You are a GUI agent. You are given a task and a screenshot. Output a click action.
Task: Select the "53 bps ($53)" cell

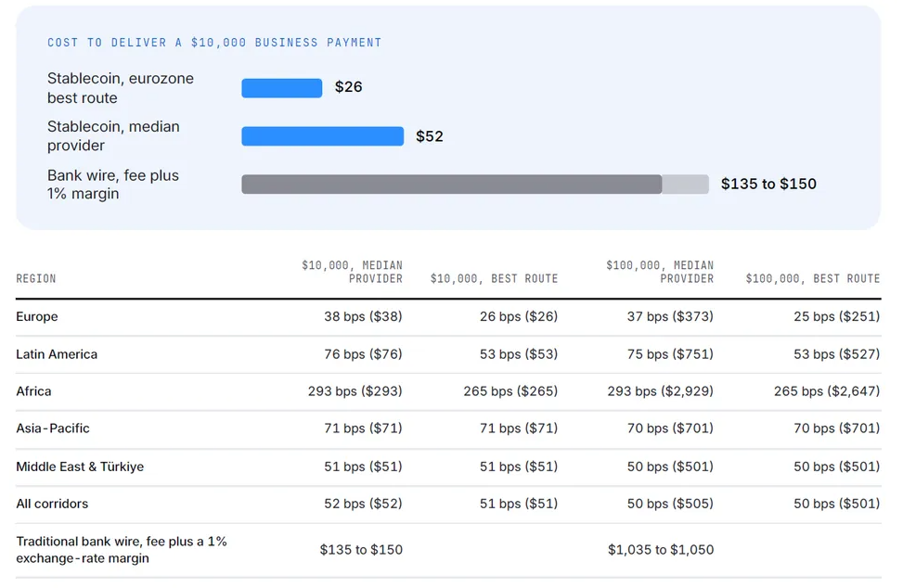coord(519,354)
